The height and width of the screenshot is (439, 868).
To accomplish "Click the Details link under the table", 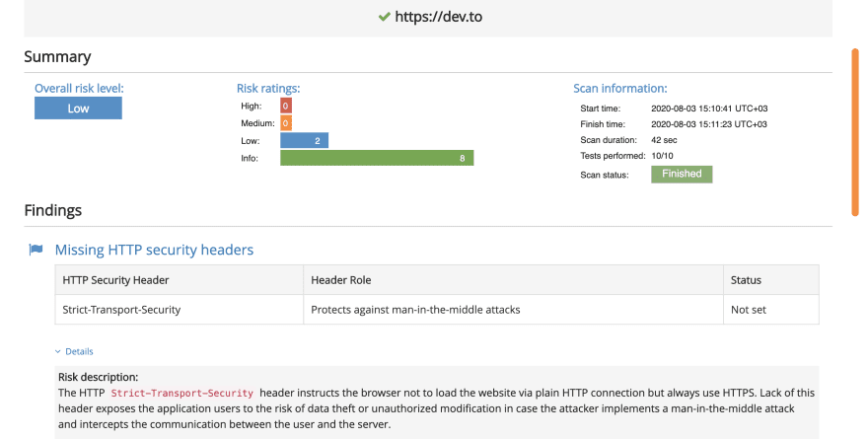I will pyautogui.click(x=79, y=351).
